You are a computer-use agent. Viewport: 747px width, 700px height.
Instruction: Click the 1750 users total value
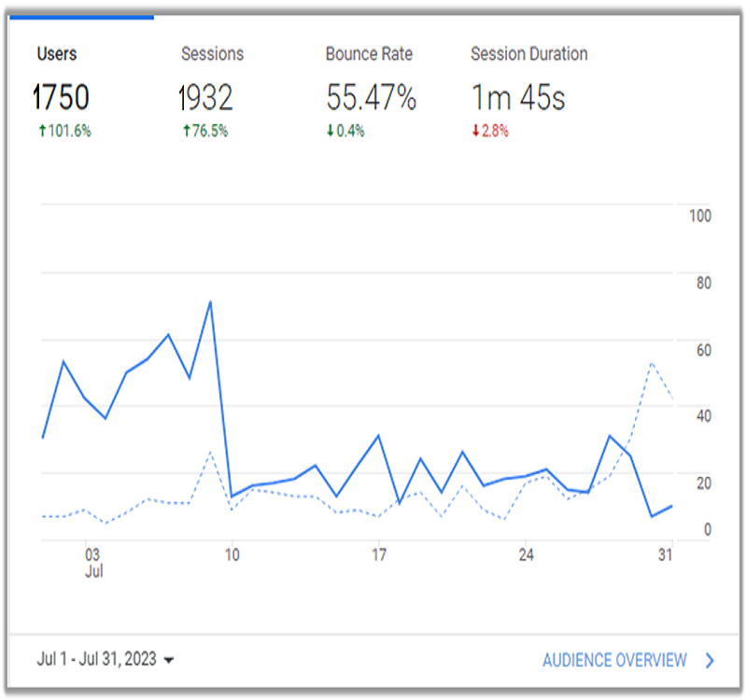(x=61, y=98)
